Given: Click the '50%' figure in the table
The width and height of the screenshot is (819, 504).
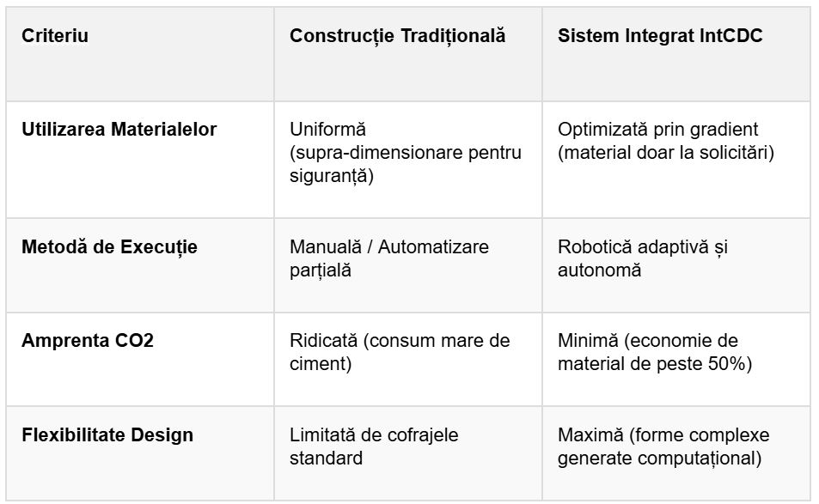Looking at the screenshot, I should point(732,364).
